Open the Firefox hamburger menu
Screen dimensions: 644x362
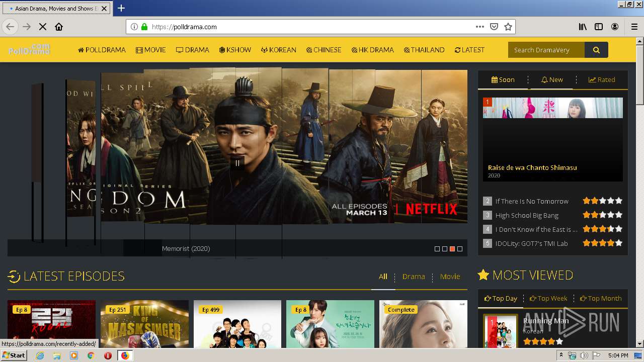click(634, 27)
